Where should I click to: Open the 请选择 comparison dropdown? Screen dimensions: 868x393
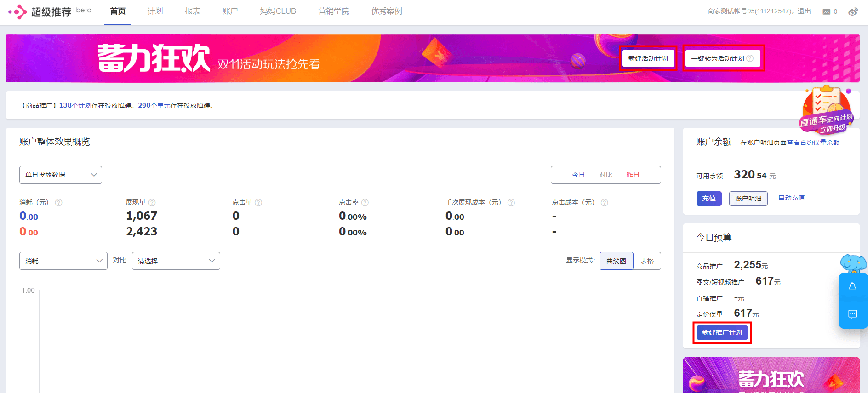(x=176, y=261)
